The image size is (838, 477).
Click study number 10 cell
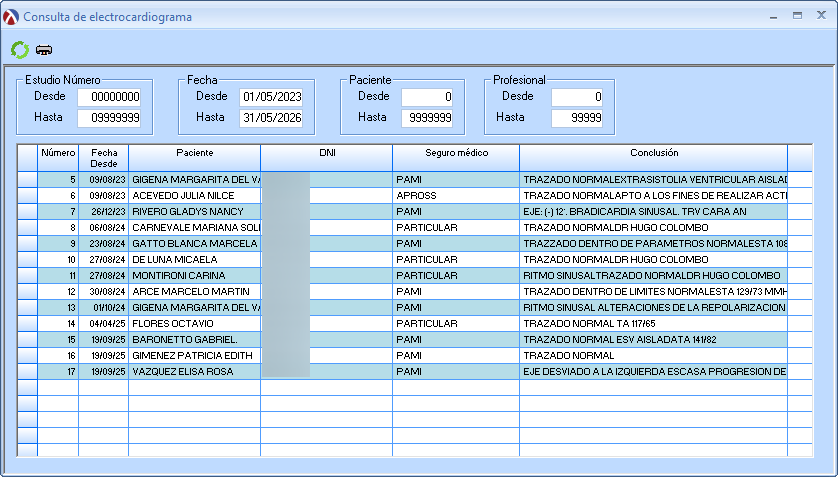(x=58, y=260)
